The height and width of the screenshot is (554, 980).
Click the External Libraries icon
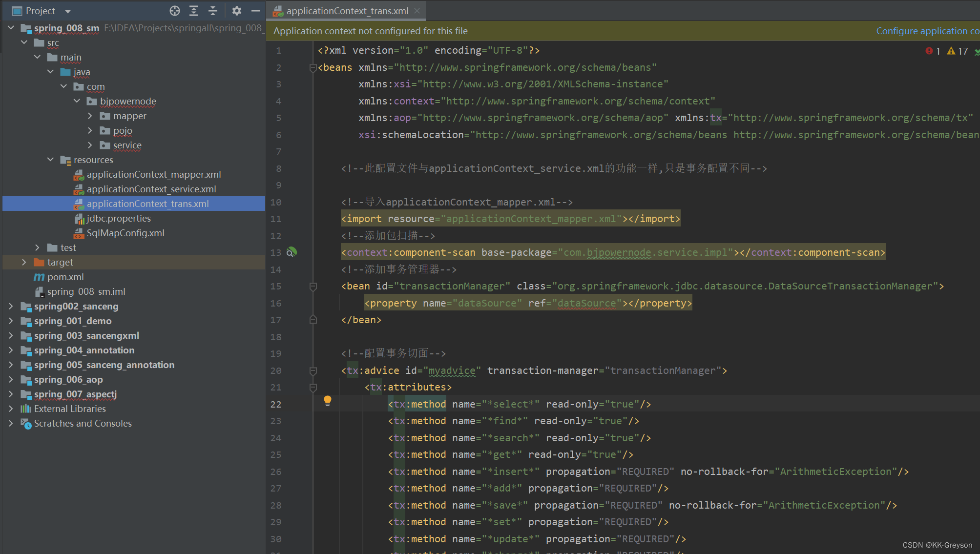(x=26, y=409)
